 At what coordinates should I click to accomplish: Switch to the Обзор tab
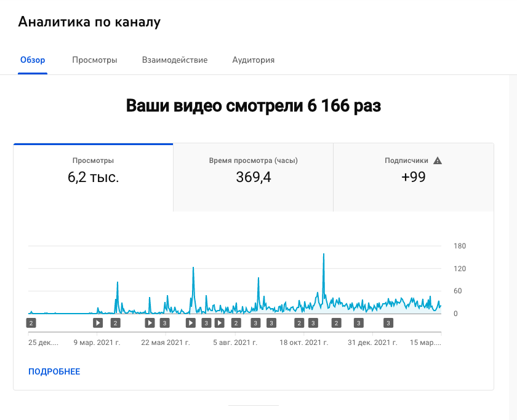[33, 60]
